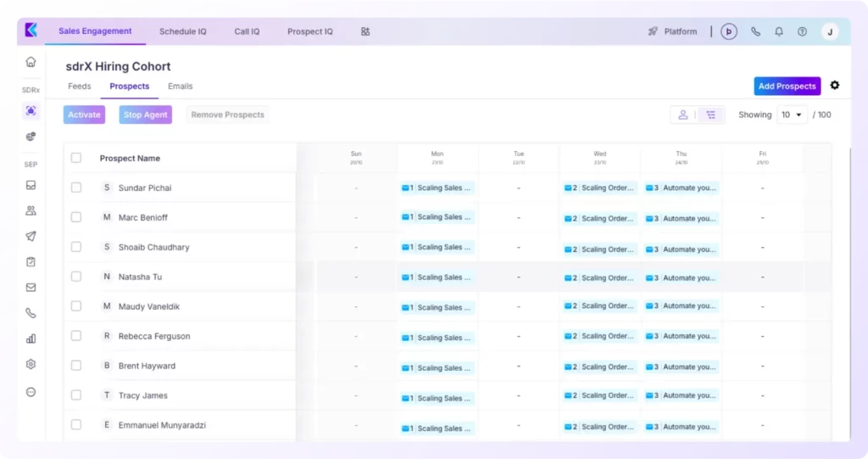Click the Mon column date header
This screenshot has width=868, height=459.
[x=437, y=158]
